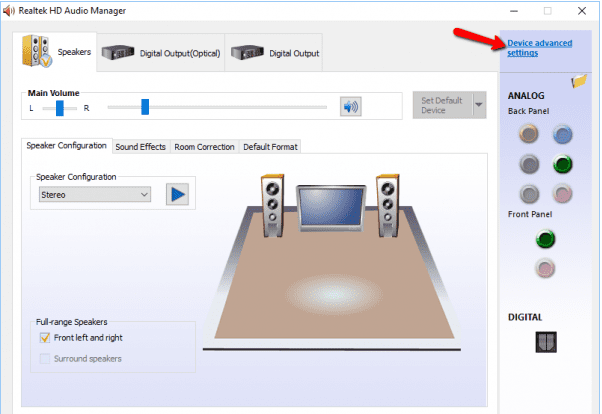
Task: Select the bottom-row gray back panel jack
Action: (529, 194)
